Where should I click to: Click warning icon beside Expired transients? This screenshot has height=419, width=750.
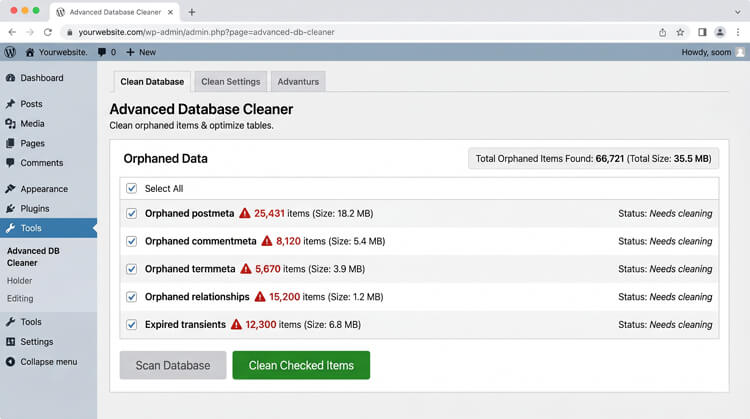[x=236, y=324]
